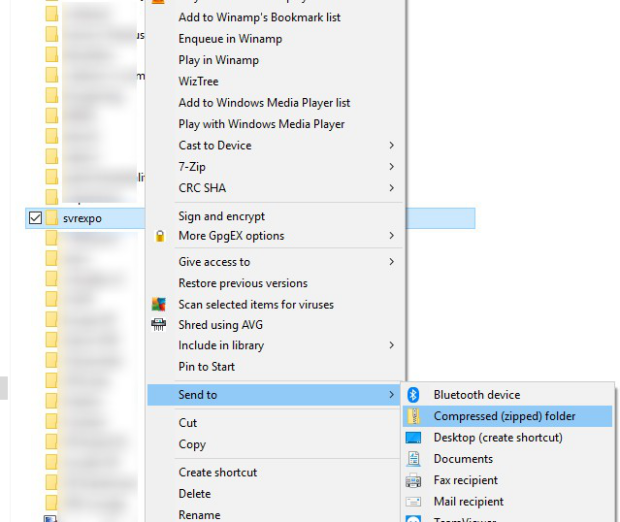Click the Fax recipient machine icon
The height and width of the screenshot is (522, 620).
[413, 480]
